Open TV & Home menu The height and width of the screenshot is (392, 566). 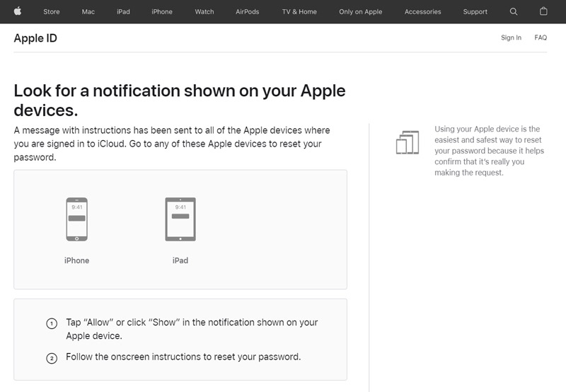[x=299, y=11]
